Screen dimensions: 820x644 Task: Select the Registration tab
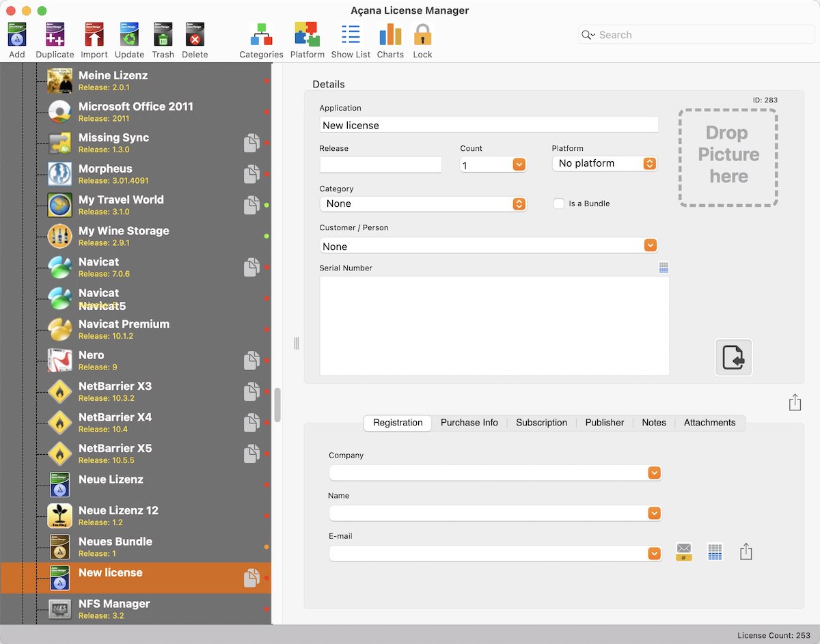pos(398,423)
